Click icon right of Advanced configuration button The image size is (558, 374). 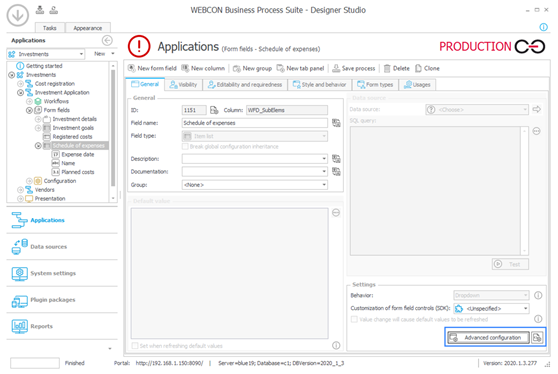537,337
